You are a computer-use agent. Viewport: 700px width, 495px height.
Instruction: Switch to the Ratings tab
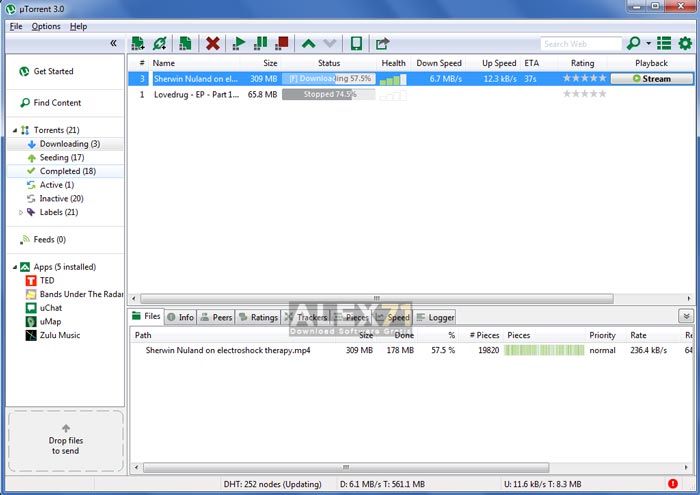click(x=258, y=317)
